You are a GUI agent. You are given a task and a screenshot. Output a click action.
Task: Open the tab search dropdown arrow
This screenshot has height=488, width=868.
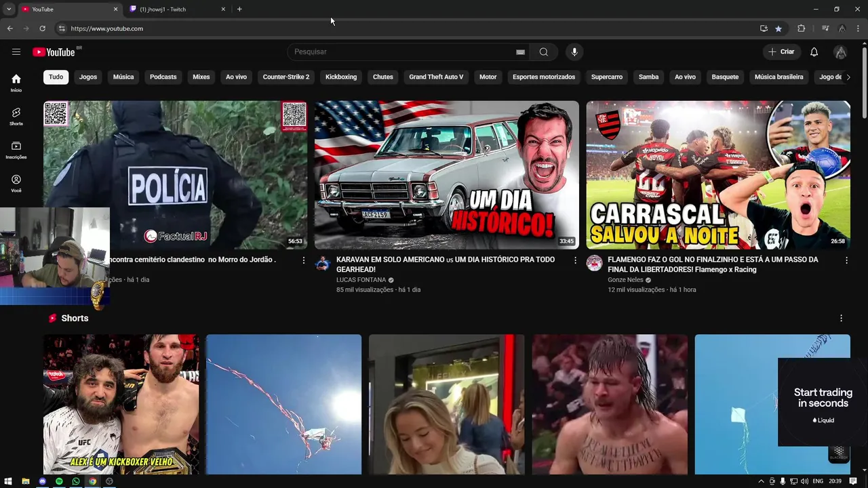tap(9, 9)
